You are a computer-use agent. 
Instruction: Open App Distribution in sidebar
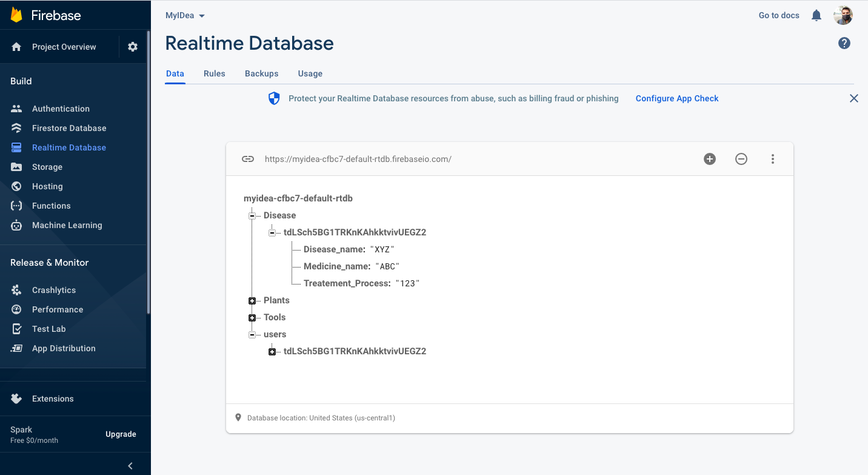click(64, 348)
